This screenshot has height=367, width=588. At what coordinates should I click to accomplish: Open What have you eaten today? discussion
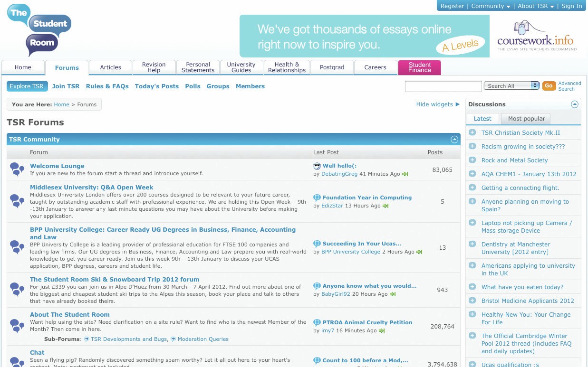pos(522,287)
